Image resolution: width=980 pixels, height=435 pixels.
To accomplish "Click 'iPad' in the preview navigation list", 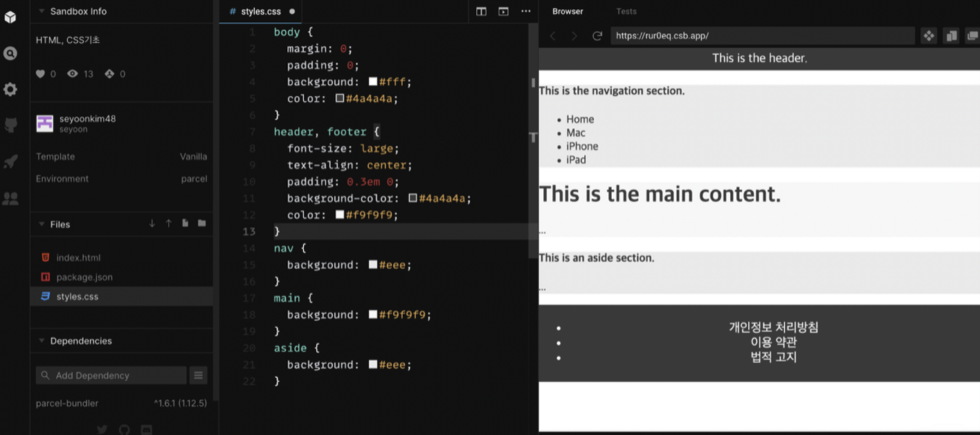I will pos(576,160).
